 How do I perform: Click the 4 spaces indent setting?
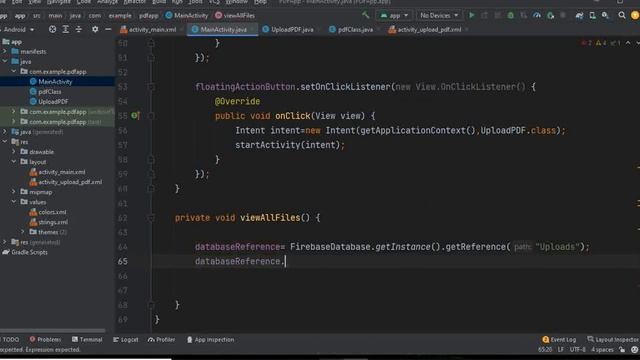coord(602,350)
